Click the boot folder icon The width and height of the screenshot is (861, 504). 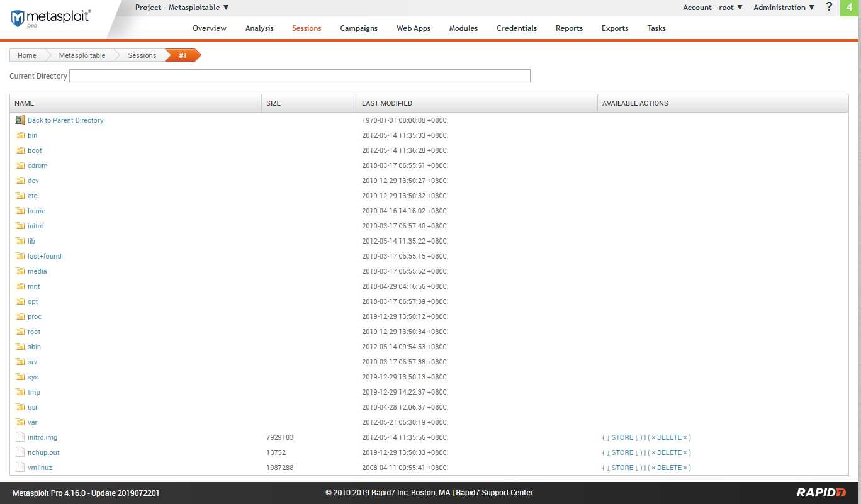point(20,150)
